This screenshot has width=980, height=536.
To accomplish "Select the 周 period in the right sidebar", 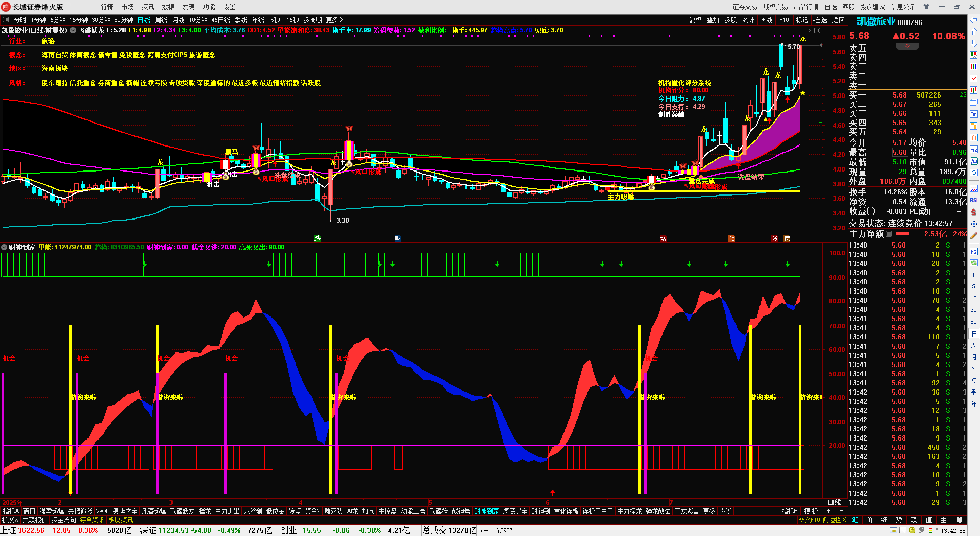I will pyautogui.click(x=974, y=346).
